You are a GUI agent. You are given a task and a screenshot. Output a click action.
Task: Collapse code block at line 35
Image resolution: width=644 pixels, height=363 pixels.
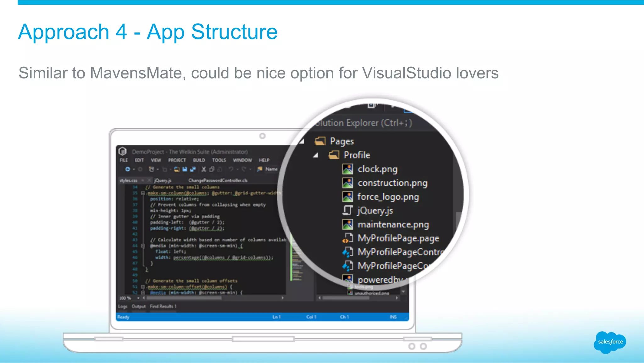[x=143, y=193]
